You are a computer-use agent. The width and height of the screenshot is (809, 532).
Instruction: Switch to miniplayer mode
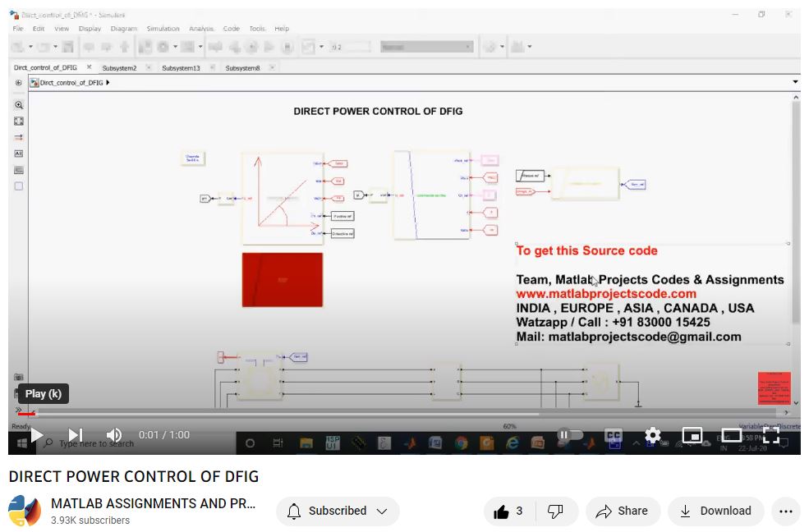coord(692,435)
